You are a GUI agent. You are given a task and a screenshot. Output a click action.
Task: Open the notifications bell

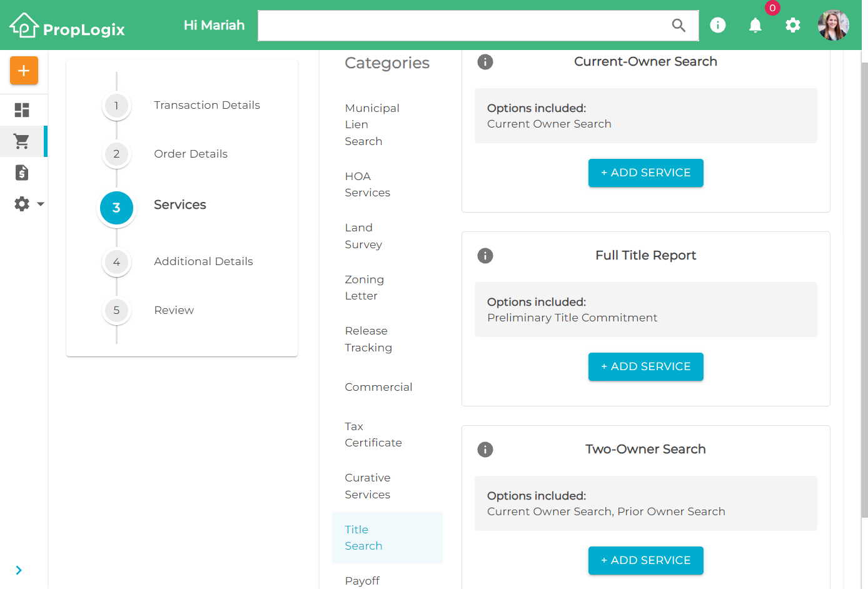click(x=755, y=25)
